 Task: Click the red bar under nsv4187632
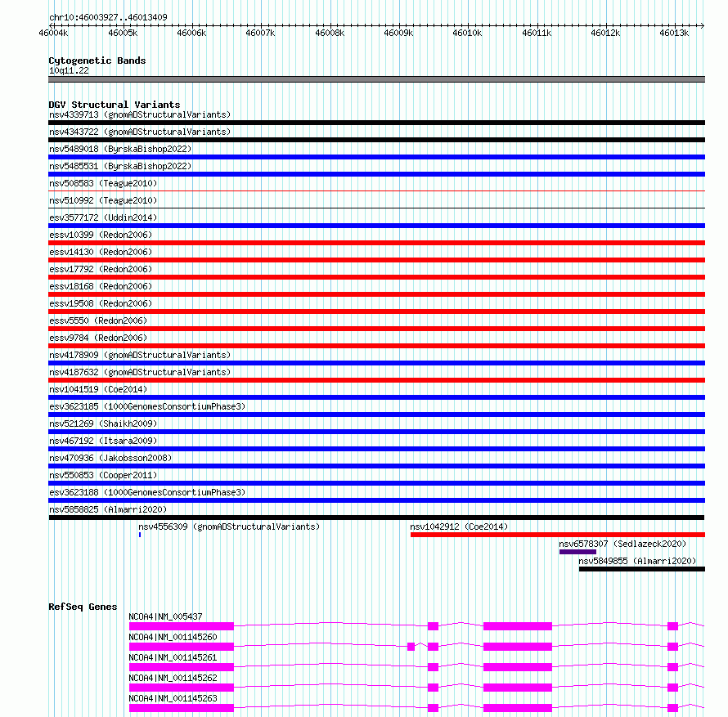[376, 380]
